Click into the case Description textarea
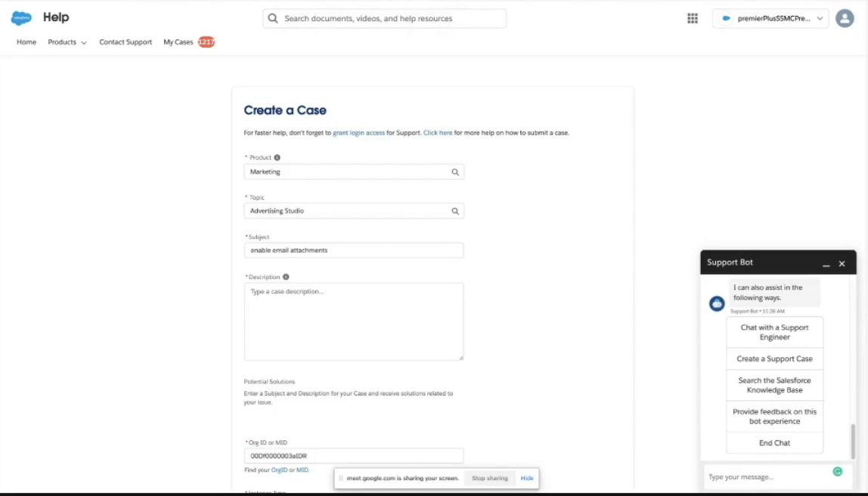This screenshot has height=496, width=868. 354,321
